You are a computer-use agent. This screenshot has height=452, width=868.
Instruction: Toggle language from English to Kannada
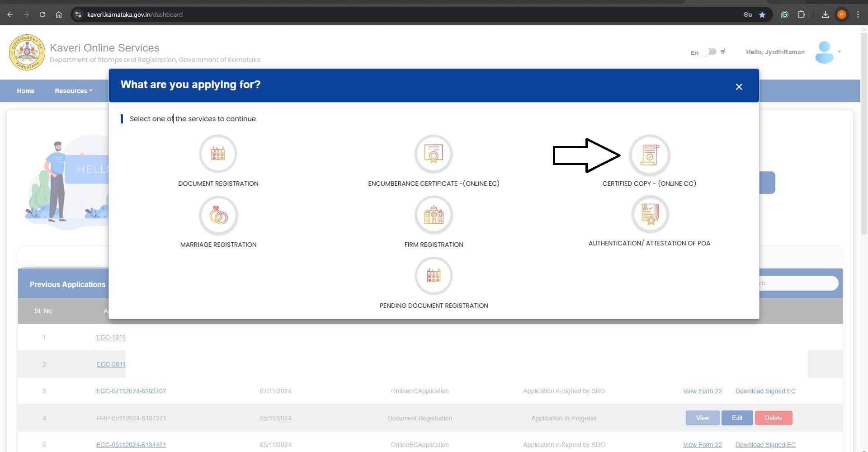tap(709, 52)
